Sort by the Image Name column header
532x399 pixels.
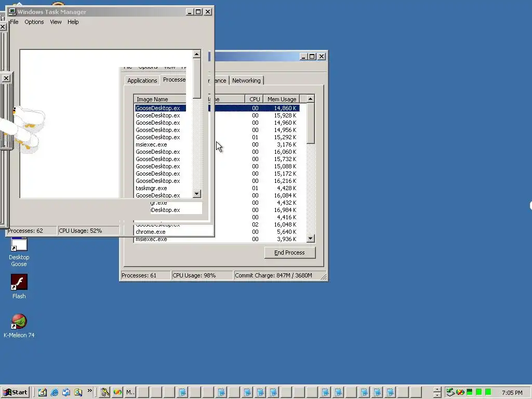coord(160,99)
